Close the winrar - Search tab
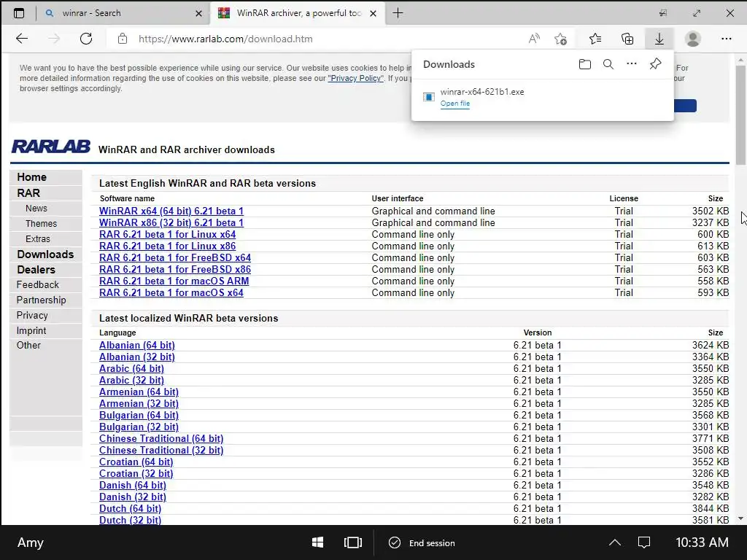 click(x=198, y=13)
